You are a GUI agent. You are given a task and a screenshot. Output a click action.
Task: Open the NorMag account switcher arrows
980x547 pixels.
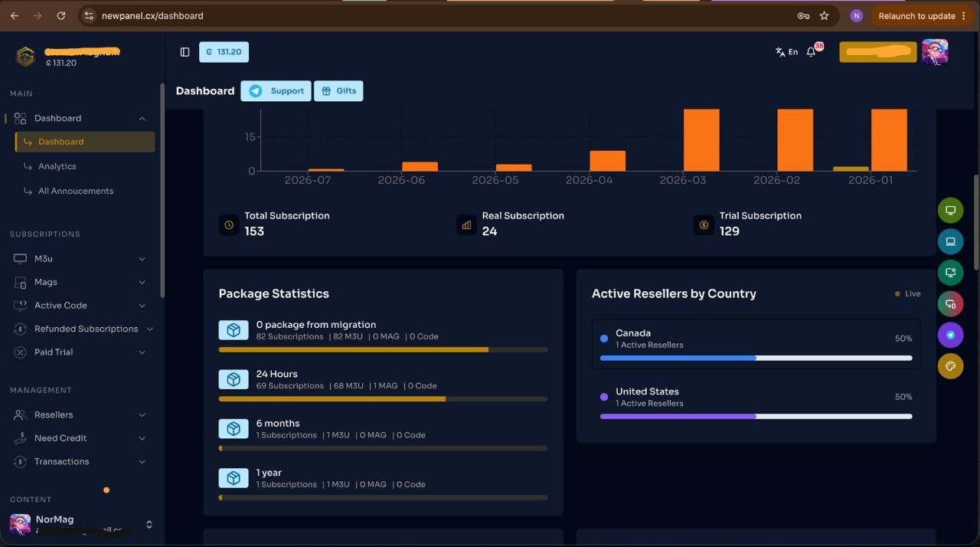pos(149,525)
